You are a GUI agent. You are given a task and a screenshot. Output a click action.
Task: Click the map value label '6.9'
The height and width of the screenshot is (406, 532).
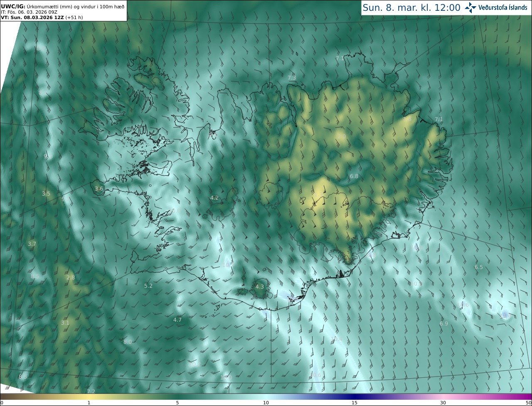[444, 323]
